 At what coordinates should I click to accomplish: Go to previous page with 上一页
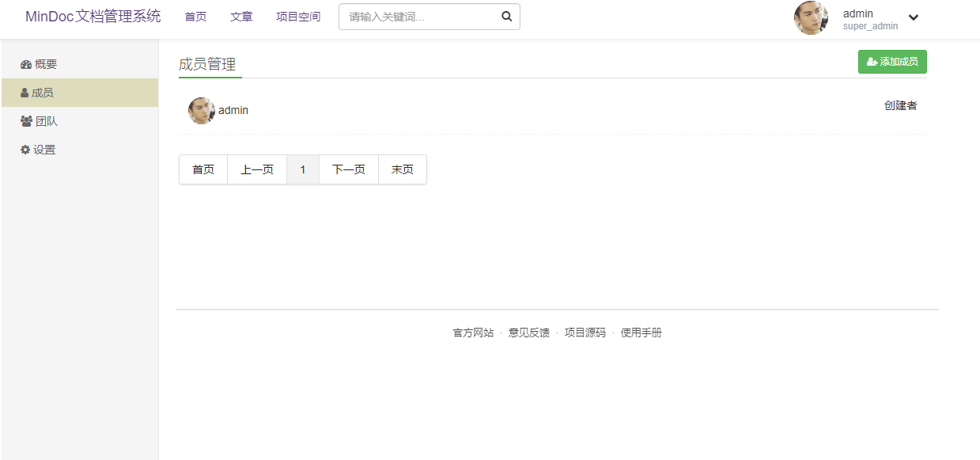pos(257,169)
